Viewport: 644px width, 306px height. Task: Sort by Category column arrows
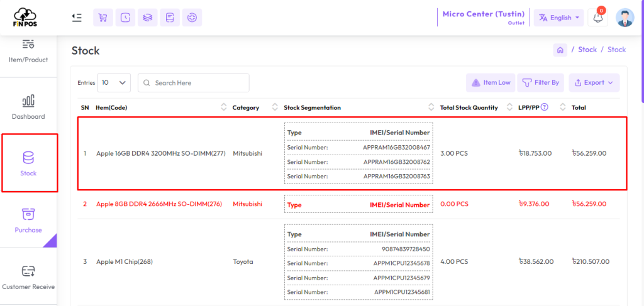tap(275, 107)
